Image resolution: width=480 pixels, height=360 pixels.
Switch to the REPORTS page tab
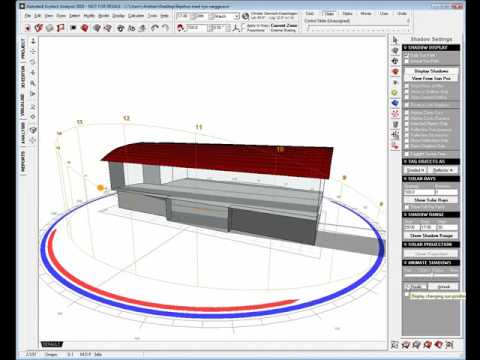pyautogui.click(x=23, y=162)
